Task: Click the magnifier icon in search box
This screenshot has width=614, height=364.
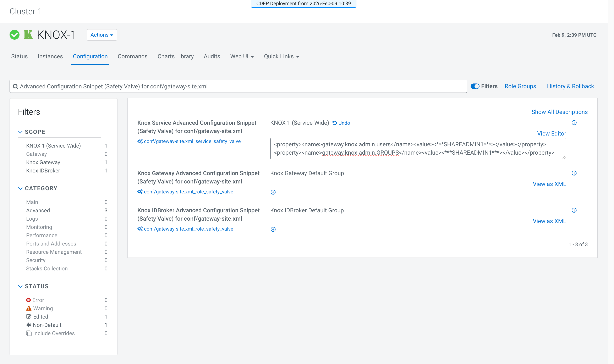Action: tap(15, 86)
